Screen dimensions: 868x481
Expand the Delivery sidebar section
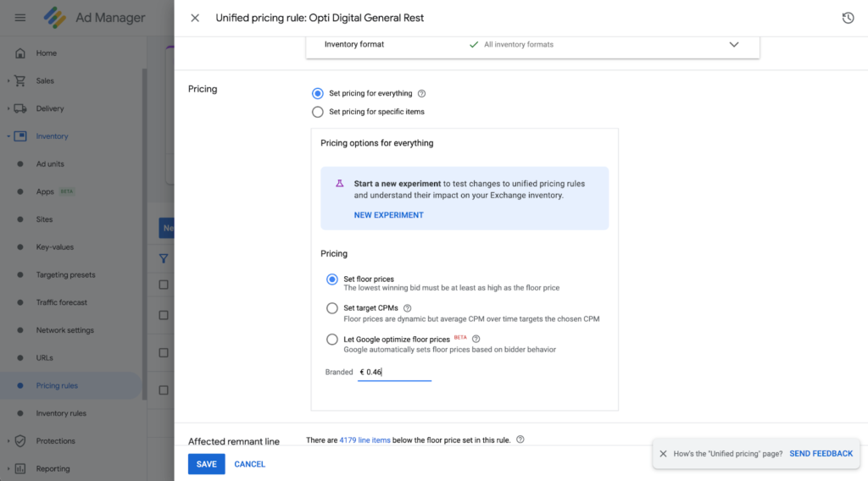coord(9,108)
